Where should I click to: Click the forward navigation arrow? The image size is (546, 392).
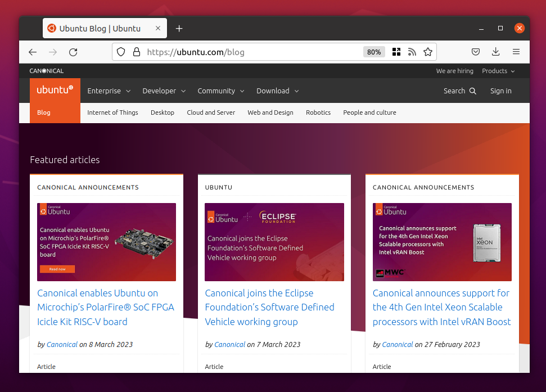pyautogui.click(x=53, y=52)
